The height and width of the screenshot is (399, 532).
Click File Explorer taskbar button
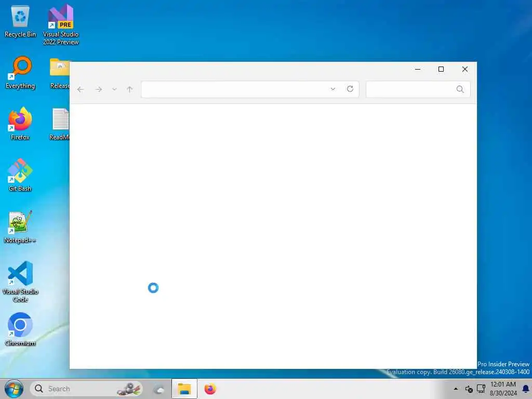[184, 389]
